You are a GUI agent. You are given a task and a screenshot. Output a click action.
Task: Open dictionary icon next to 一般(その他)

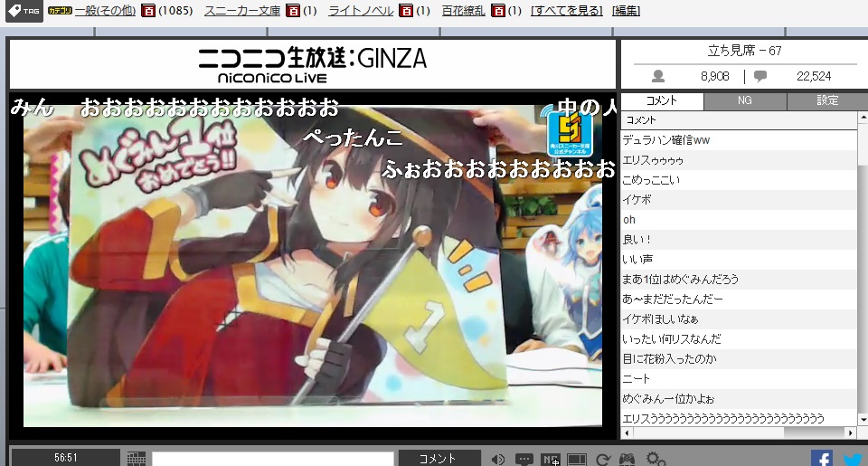tap(148, 11)
